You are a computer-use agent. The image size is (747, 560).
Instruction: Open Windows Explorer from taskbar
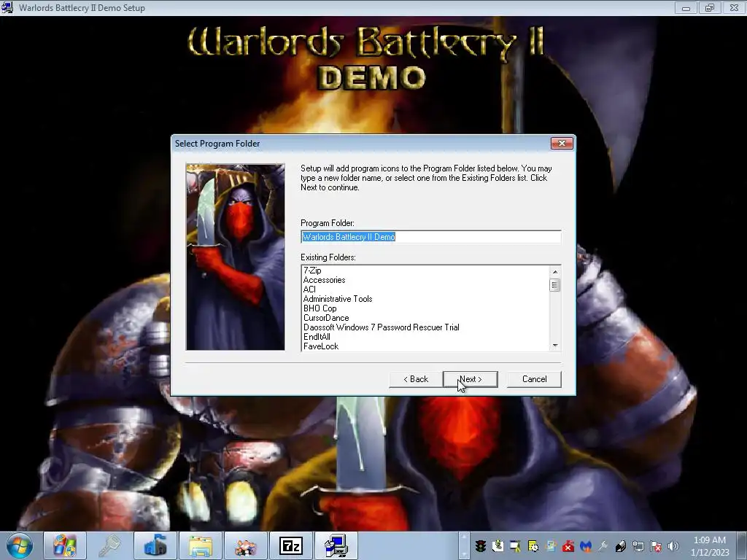tap(201, 545)
